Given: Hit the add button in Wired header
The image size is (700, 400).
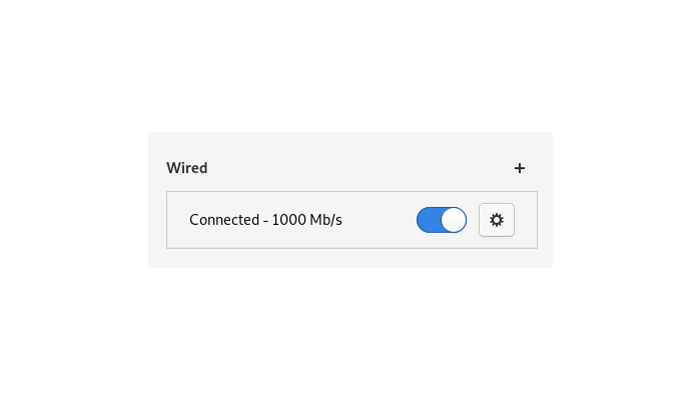Looking at the screenshot, I should click(x=519, y=168).
